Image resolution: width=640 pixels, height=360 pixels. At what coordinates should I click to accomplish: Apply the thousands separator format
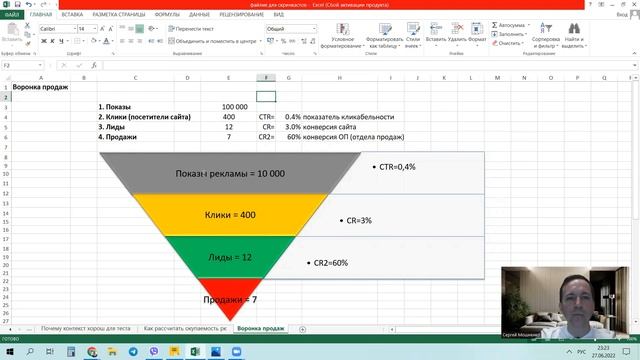(x=292, y=41)
